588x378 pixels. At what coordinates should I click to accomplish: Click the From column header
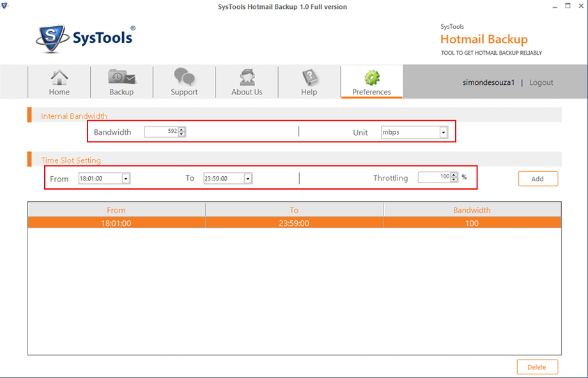tap(116, 210)
